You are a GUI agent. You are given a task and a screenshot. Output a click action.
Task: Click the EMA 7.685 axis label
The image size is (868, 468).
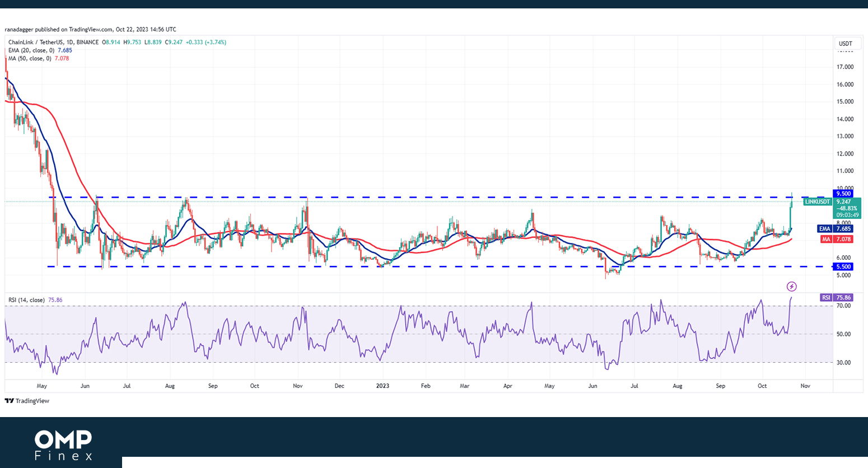click(x=836, y=229)
